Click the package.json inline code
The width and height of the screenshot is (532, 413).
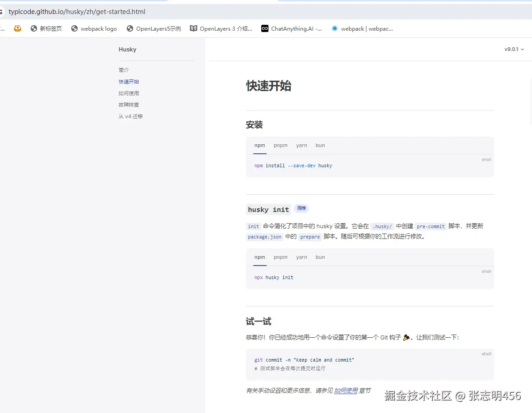(x=264, y=237)
